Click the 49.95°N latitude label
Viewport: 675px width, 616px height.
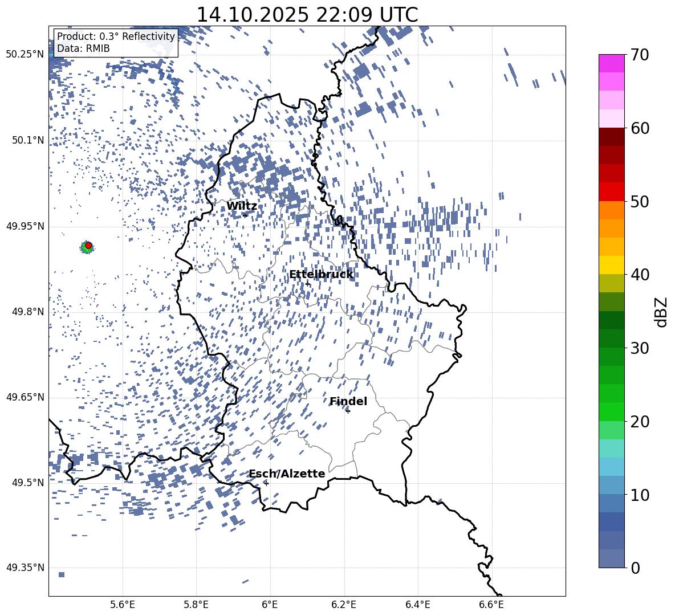(25, 226)
